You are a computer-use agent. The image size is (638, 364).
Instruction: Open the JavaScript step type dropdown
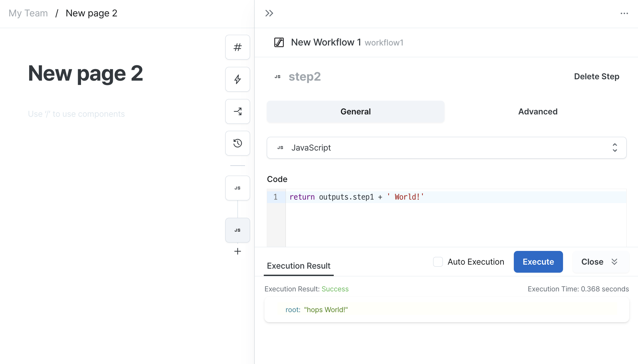point(446,148)
